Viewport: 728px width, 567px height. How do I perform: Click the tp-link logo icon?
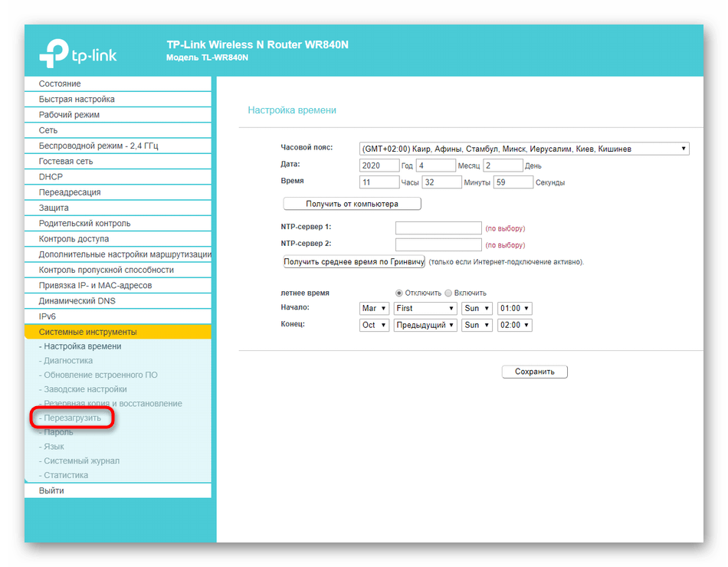pyautogui.click(x=54, y=53)
